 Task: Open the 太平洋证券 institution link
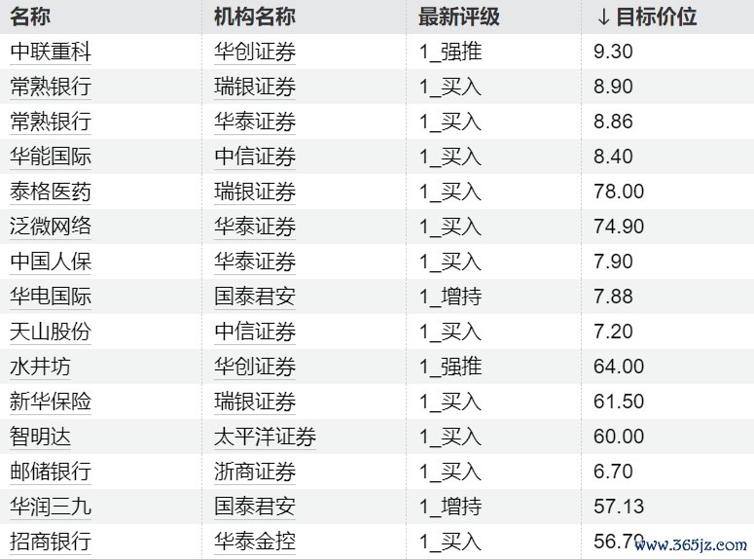pyautogui.click(x=265, y=437)
